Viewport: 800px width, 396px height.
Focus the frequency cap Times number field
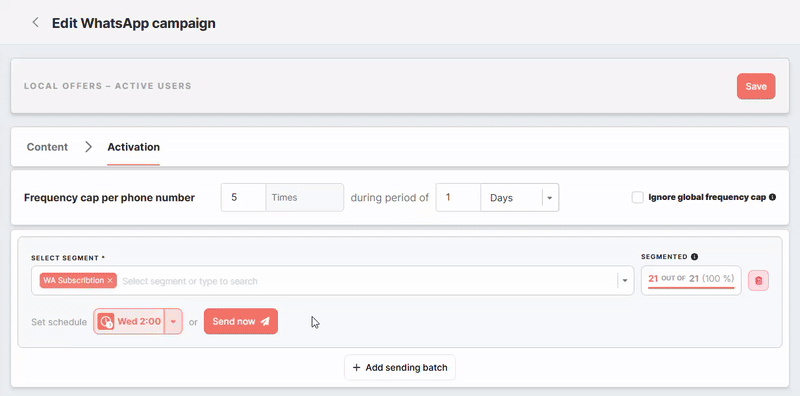click(x=243, y=197)
